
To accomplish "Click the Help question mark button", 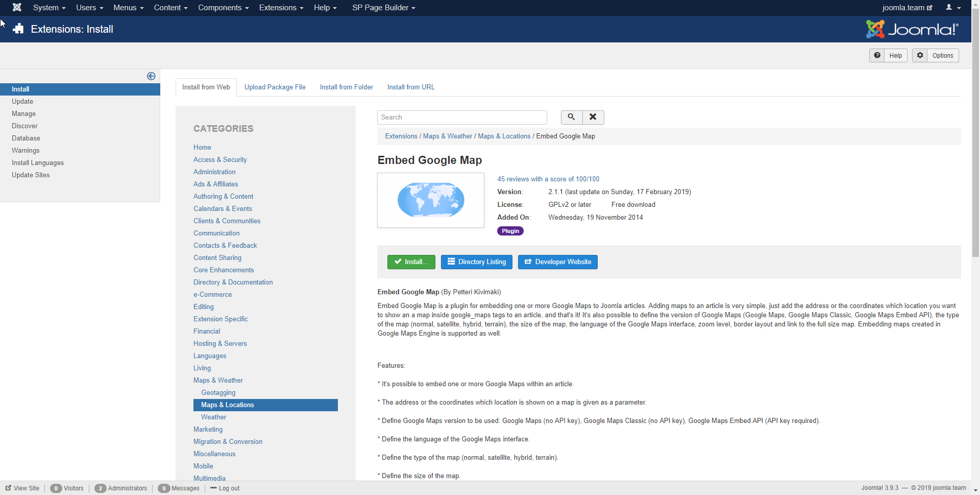I will pyautogui.click(x=888, y=56).
